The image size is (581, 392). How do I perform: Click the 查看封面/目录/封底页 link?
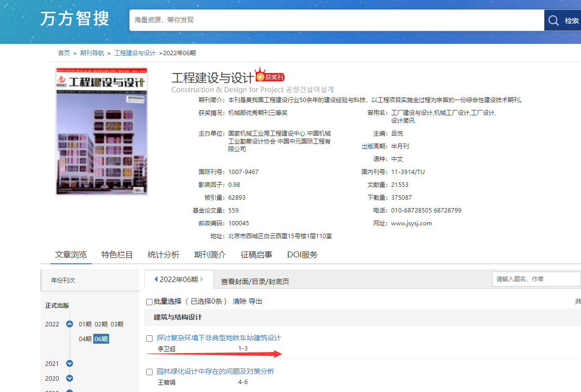point(255,282)
